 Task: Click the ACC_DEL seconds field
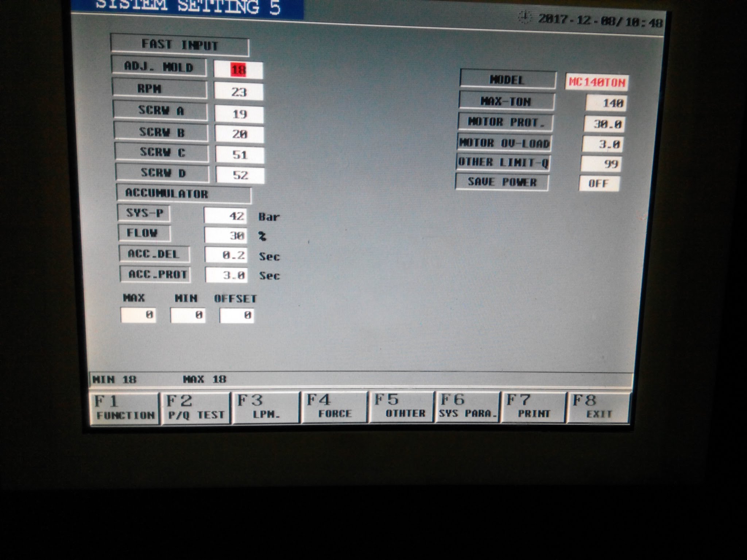tap(227, 255)
